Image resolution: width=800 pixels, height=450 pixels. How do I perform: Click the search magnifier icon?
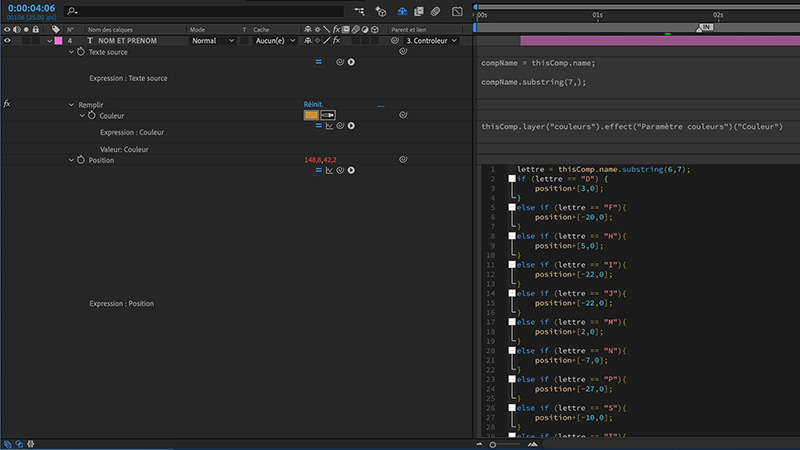pyautogui.click(x=72, y=11)
